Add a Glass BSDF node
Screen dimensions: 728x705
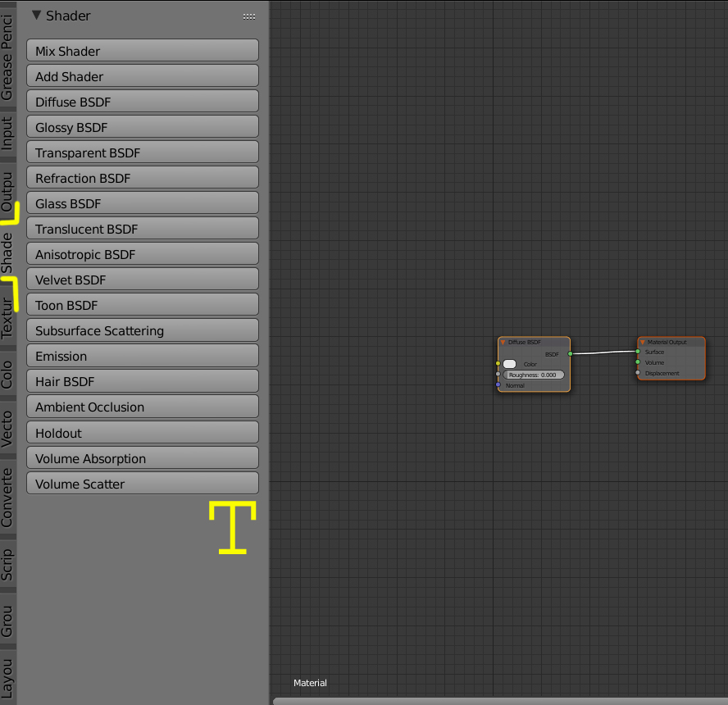tap(143, 203)
